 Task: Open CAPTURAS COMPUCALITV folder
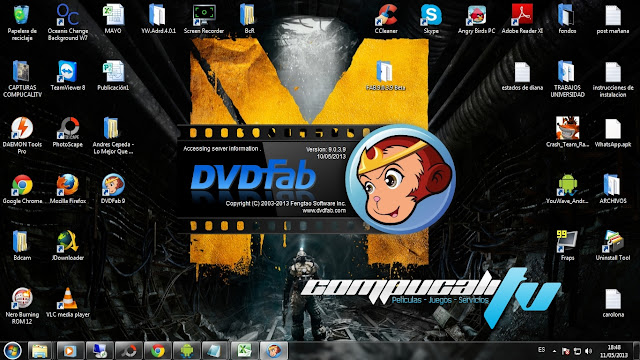(x=21, y=71)
